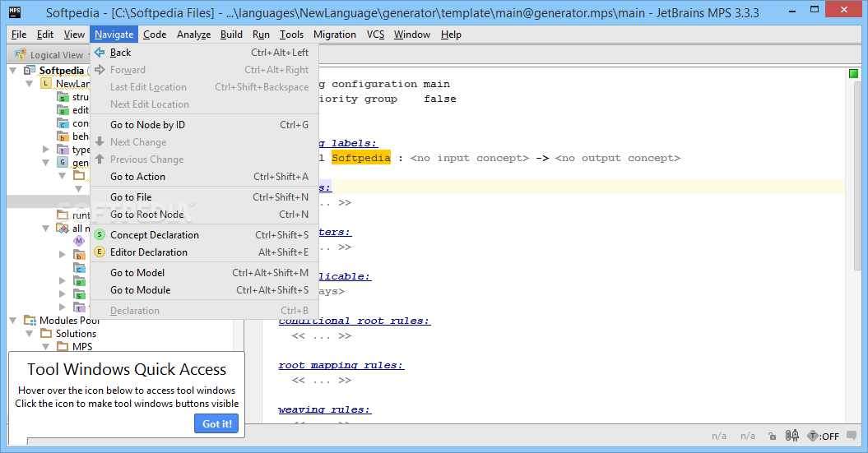Click the Concept Declaration S icon
Image resolution: width=868 pixels, height=453 pixels.
(100, 234)
